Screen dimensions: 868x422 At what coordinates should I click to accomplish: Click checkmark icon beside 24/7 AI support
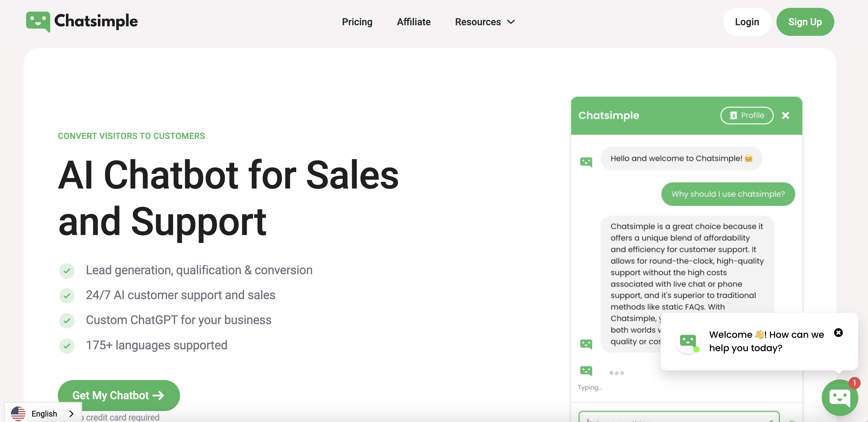(67, 295)
